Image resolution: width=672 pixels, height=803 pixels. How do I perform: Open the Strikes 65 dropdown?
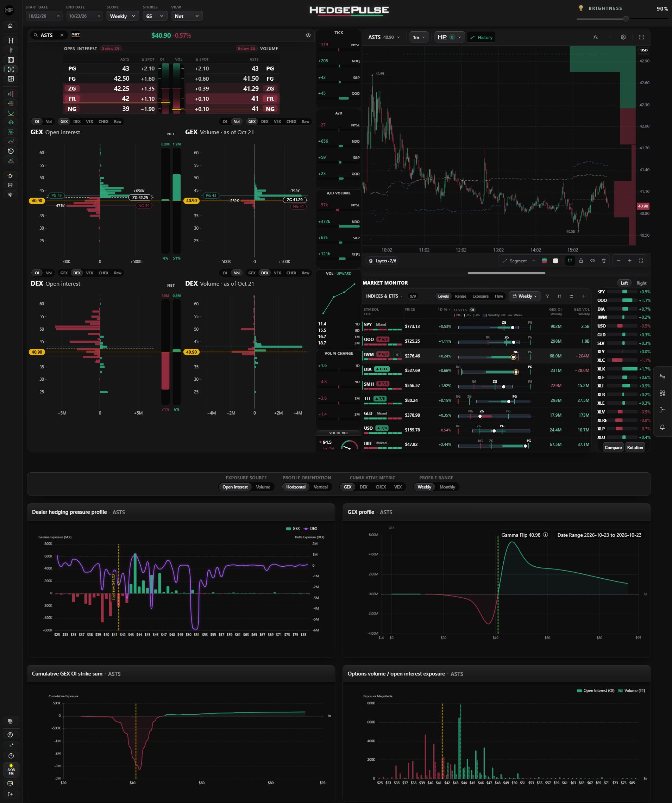click(155, 16)
